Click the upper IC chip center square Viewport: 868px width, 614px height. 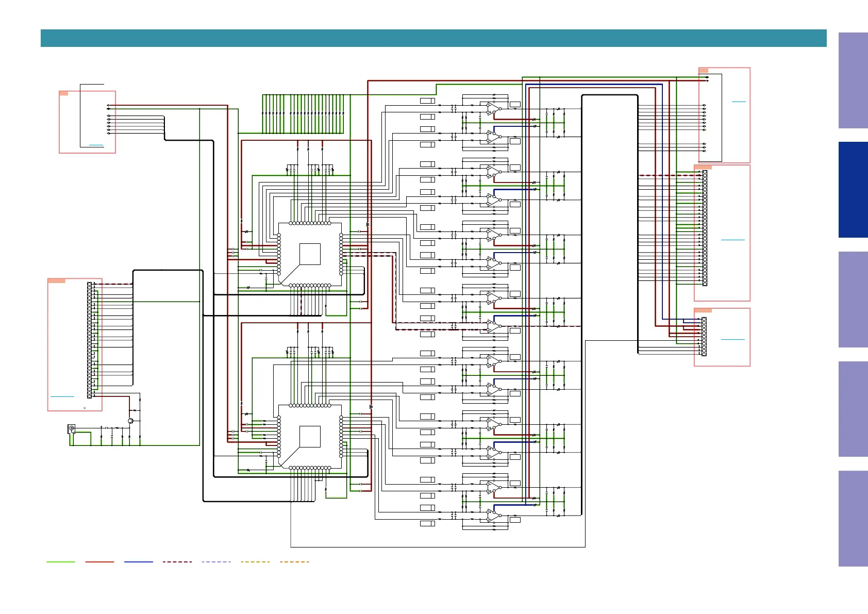click(310, 254)
